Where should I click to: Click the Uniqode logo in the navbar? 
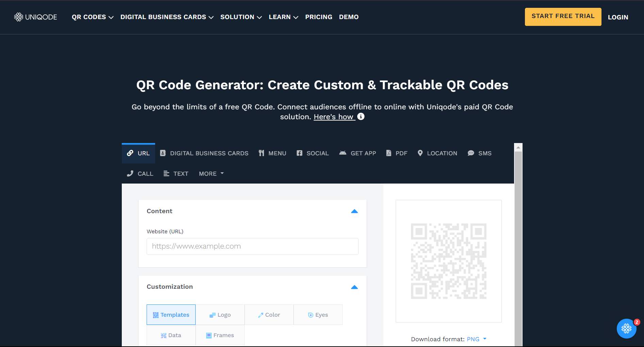click(35, 17)
